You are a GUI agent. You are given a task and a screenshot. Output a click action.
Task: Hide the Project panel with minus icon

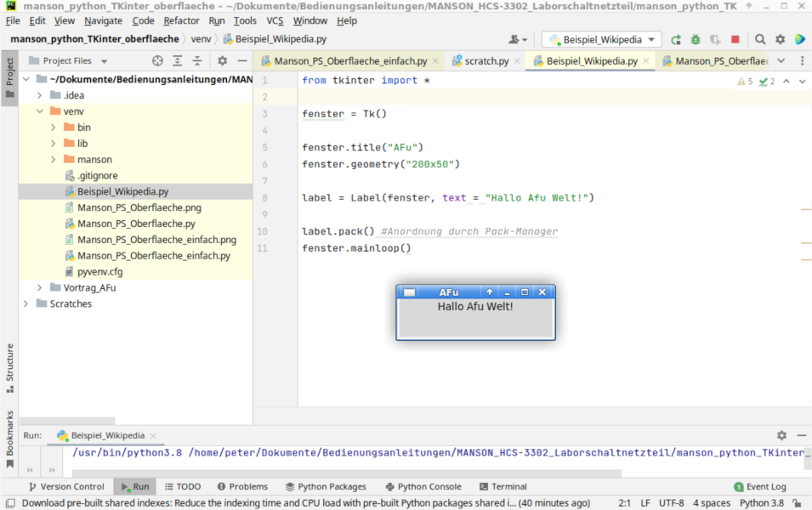241,61
